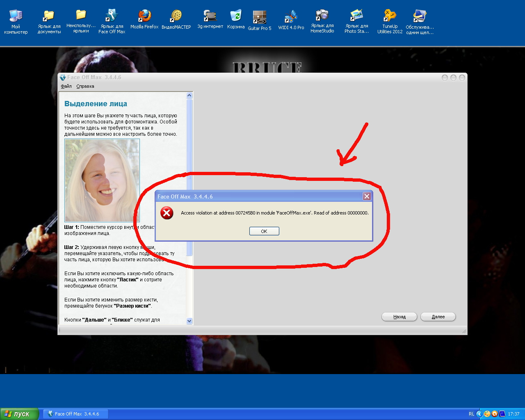Click Face Off Max taskbar button
525x420 pixels.
pos(76,414)
